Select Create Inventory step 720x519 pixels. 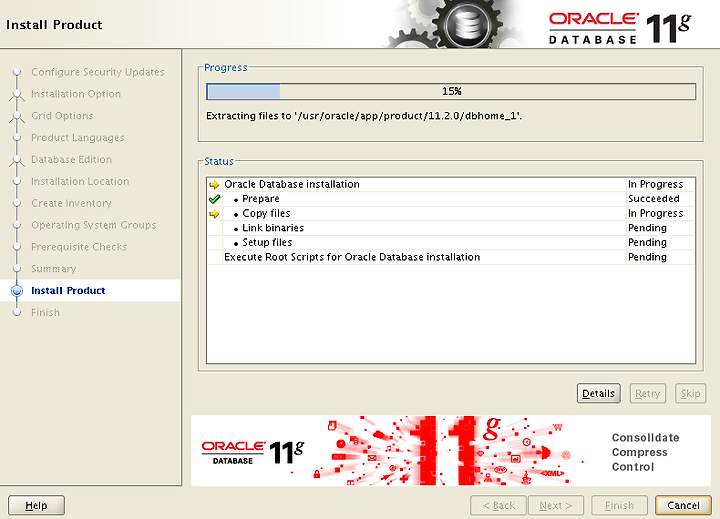[x=71, y=203]
